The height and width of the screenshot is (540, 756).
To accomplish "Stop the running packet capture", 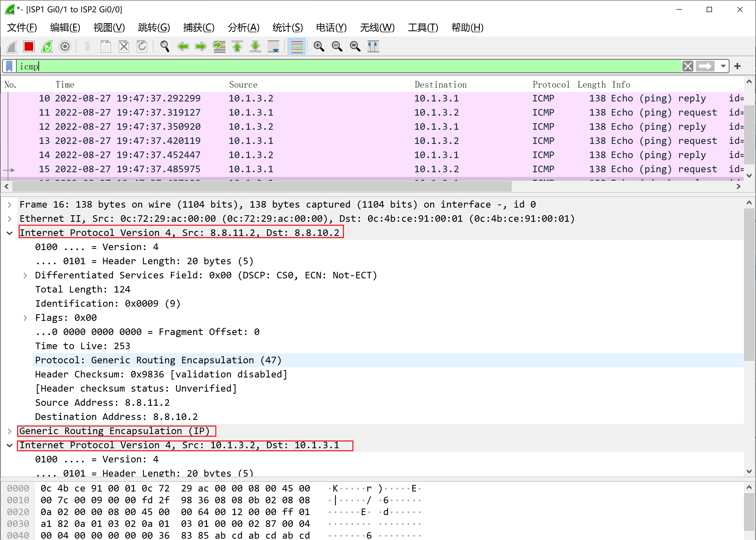I will pos(29,47).
